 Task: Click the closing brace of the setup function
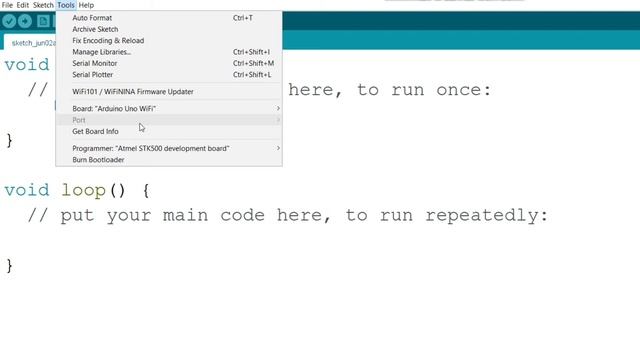[9, 140]
